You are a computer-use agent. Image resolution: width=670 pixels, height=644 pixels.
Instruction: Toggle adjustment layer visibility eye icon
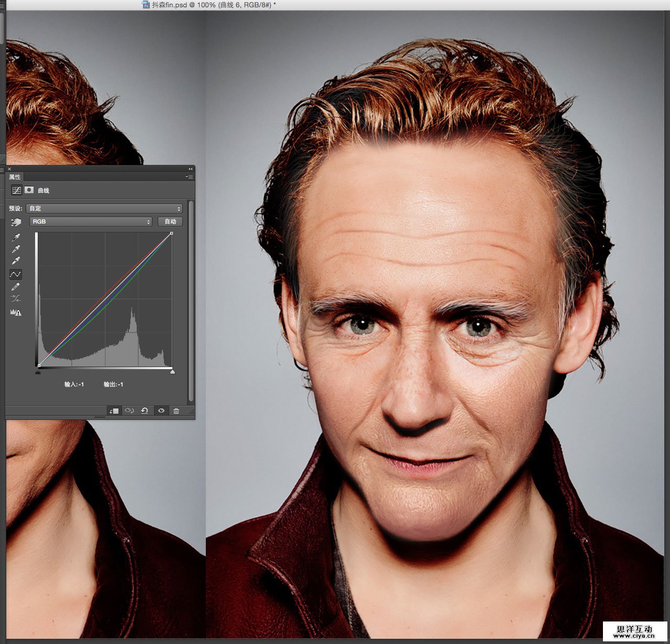[161, 411]
